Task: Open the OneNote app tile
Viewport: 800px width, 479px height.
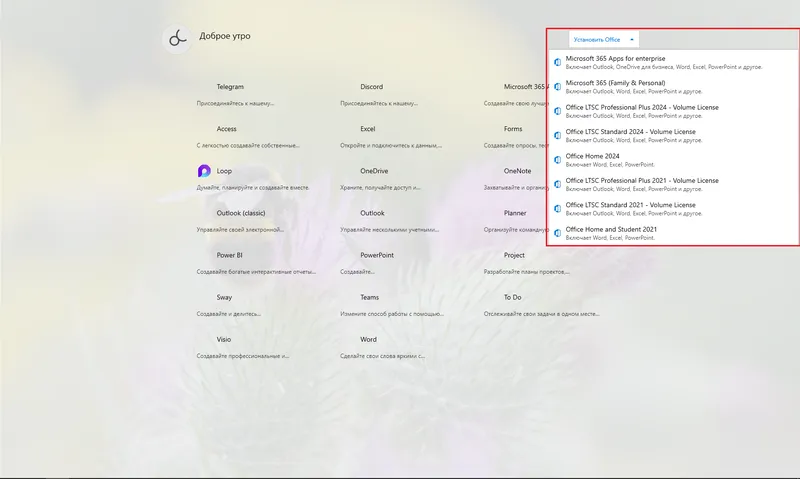Action: coord(514,179)
